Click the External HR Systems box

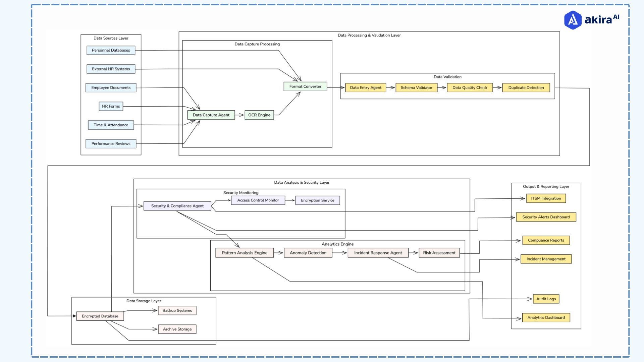(x=111, y=69)
